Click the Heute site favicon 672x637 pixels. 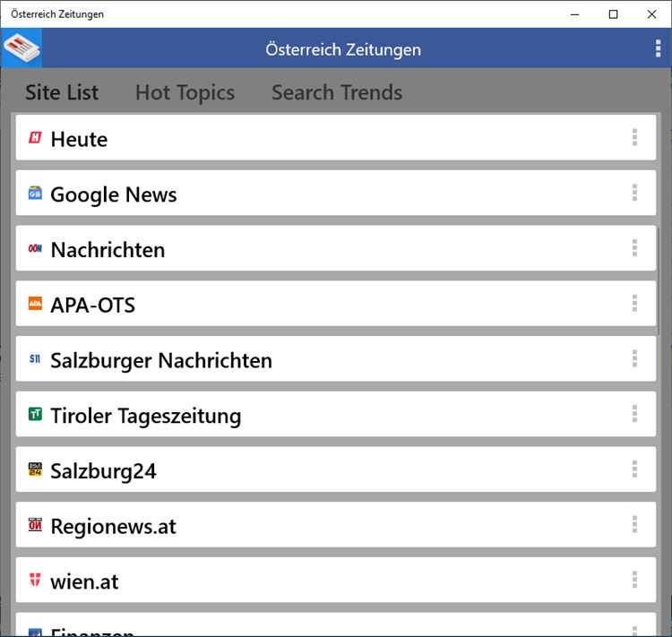coord(35,138)
